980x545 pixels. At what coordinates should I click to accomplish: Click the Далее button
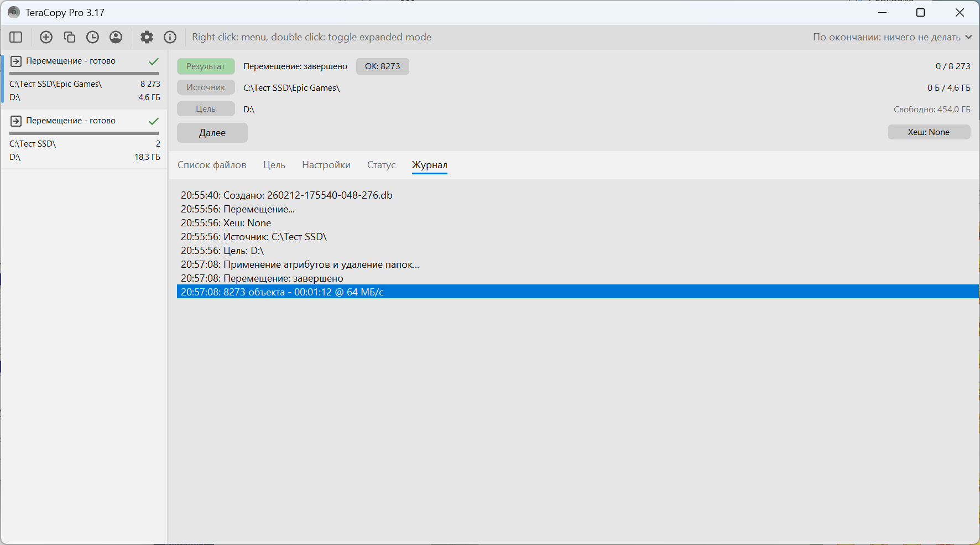(x=212, y=133)
